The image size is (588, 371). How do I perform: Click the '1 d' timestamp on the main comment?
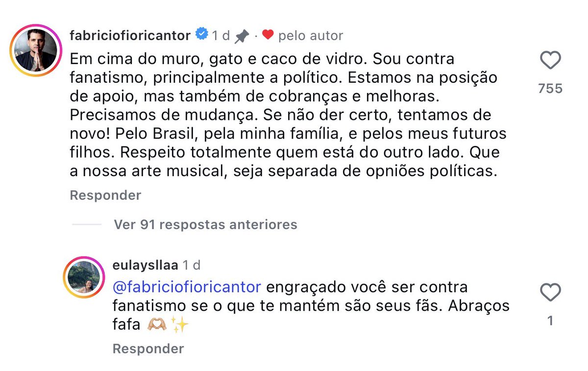220,36
